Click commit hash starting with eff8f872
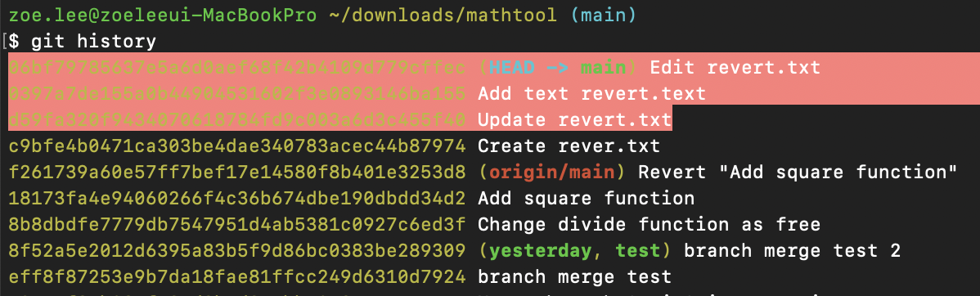The image size is (980, 296). (x=237, y=276)
